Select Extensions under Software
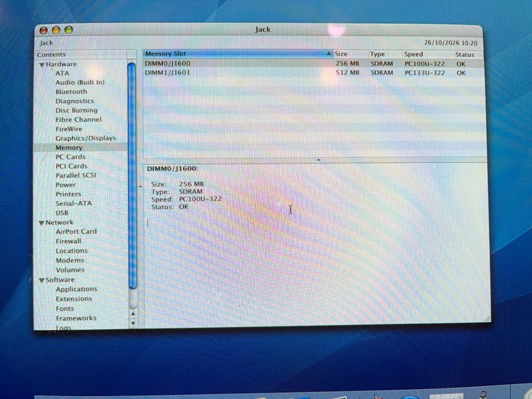Viewport: 532px width, 399px height. [74, 299]
